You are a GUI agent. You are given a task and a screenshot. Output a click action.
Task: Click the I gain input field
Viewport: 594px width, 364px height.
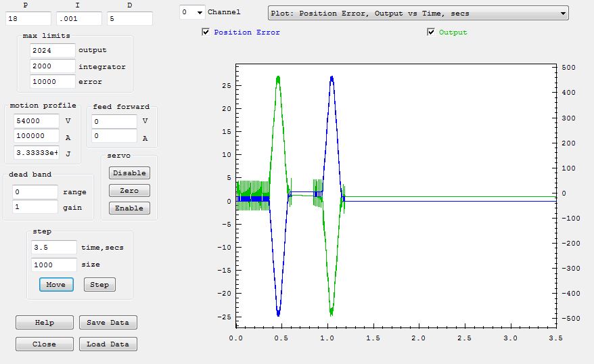pyautogui.click(x=78, y=19)
